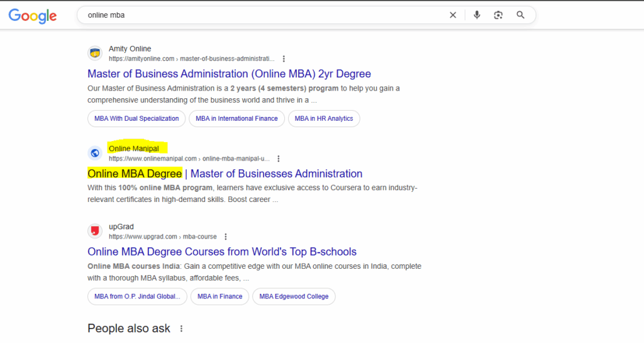Open three-dot menu for upGrad result
Screen dimensions: 644x343
225,237
